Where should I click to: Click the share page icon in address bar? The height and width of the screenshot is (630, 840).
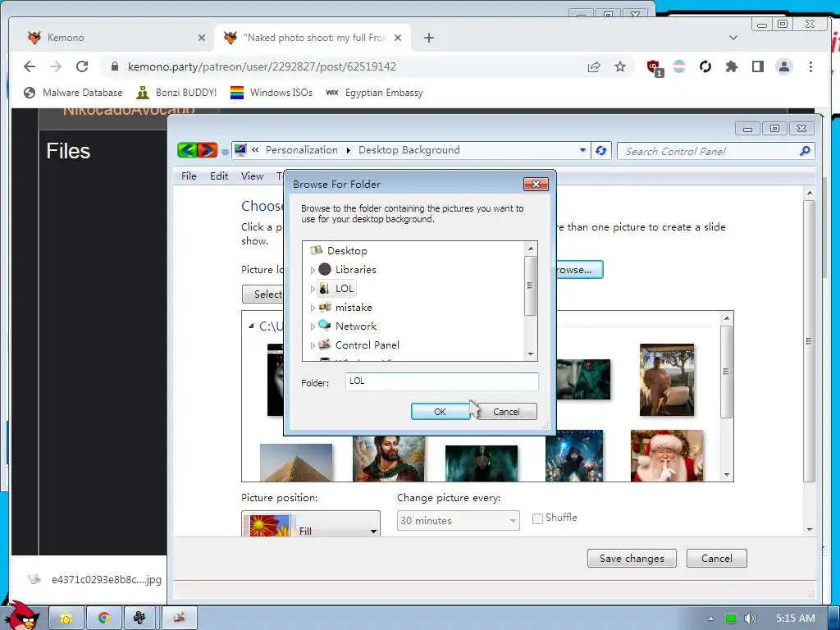[x=594, y=66]
